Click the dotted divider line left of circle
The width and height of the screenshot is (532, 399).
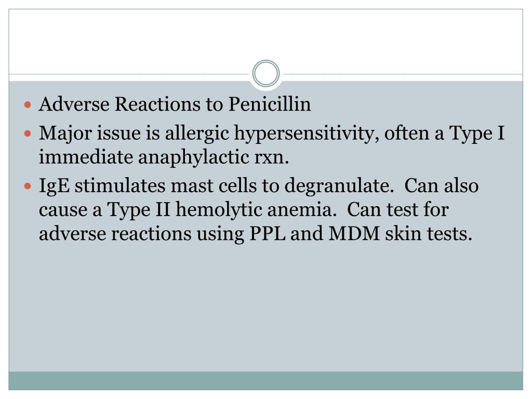(130, 74)
